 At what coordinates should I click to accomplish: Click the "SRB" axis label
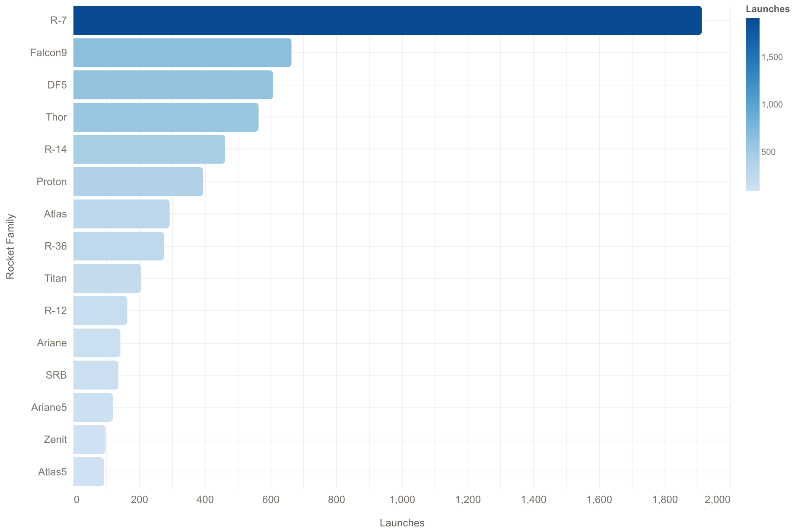pyautogui.click(x=56, y=375)
